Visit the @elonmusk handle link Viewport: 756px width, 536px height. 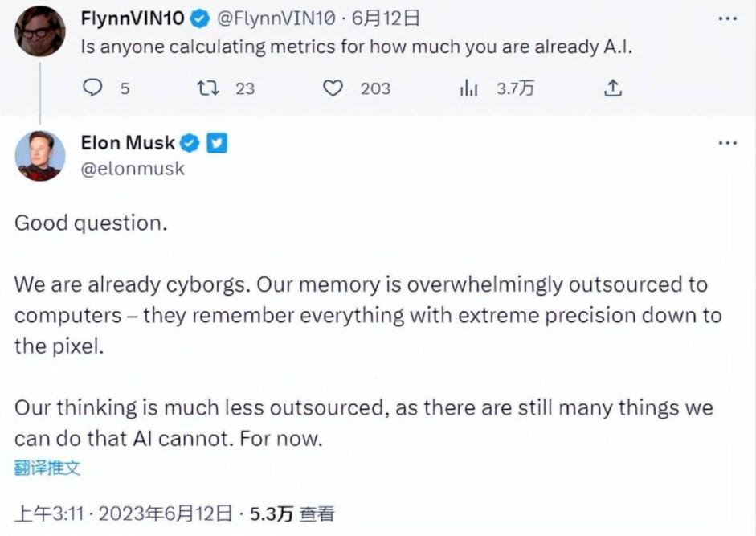pyautogui.click(x=133, y=168)
